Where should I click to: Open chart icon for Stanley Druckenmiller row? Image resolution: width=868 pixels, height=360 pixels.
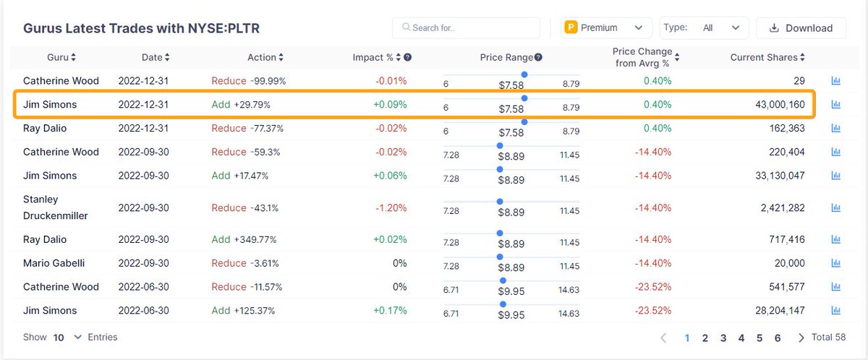[836, 208]
